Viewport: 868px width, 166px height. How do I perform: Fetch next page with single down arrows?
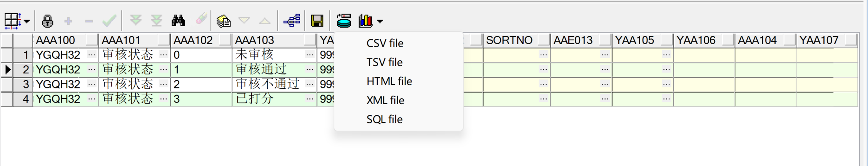coord(135,20)
